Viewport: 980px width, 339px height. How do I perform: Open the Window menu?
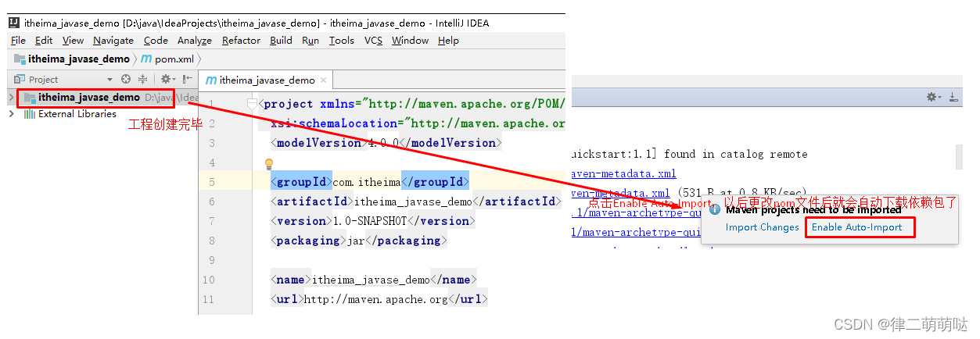pyautogui.click(x=410, y=40)
